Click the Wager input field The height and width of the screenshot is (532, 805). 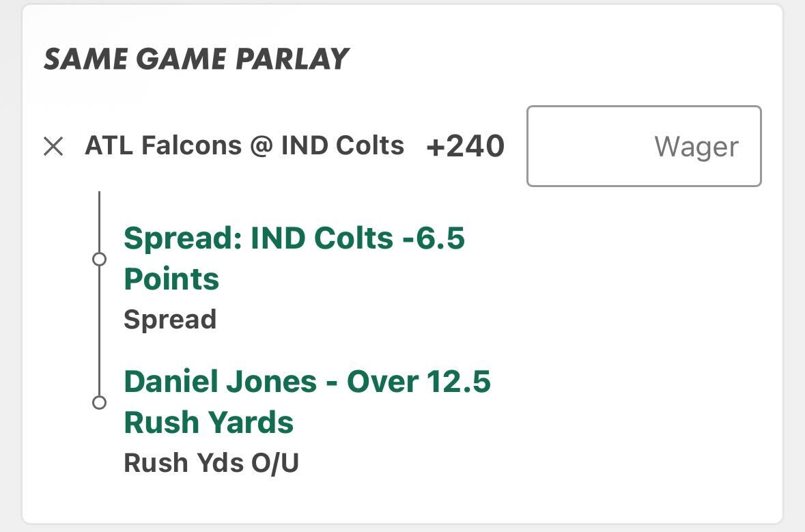point(643,146)
